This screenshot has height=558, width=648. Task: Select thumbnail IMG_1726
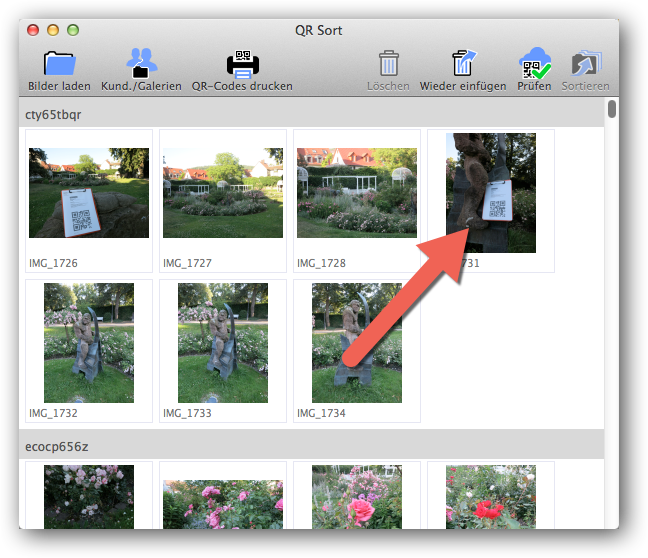pyautogui.click(x=89, y=193)
